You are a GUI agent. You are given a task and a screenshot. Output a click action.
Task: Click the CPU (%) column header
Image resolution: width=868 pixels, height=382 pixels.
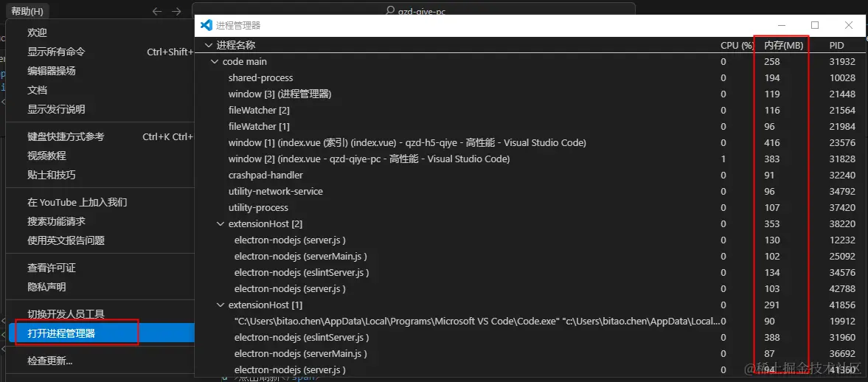coord(737,46)
